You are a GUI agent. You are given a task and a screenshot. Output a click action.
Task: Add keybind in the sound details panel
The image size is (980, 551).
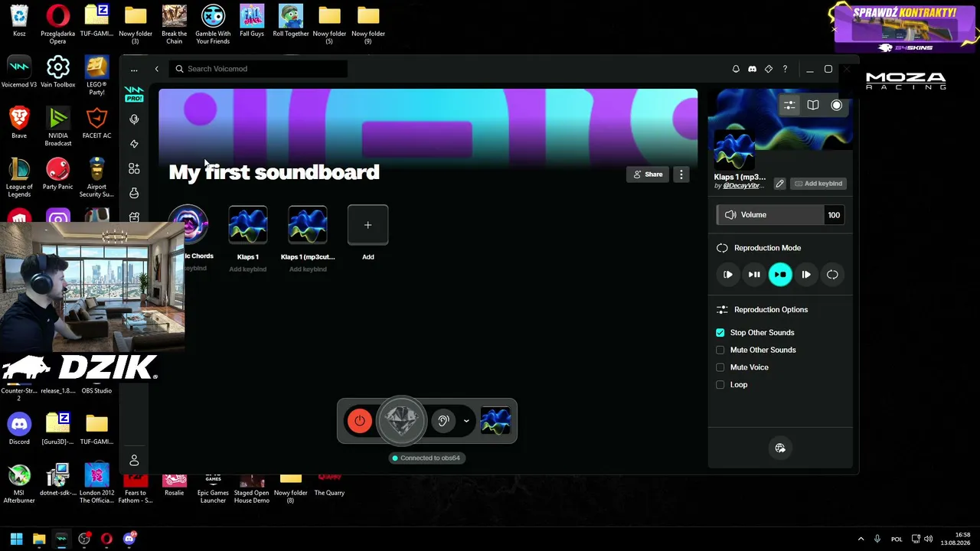pos(818,184)
